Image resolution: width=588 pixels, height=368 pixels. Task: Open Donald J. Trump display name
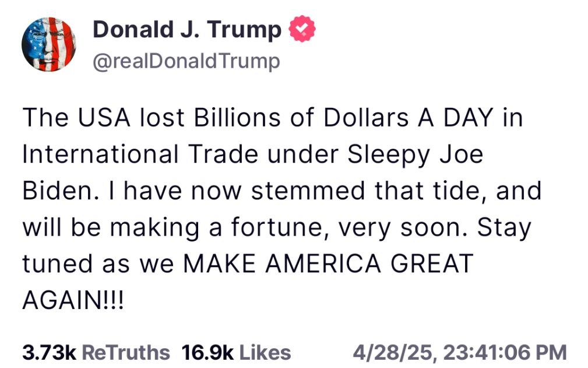click(186, 30)
